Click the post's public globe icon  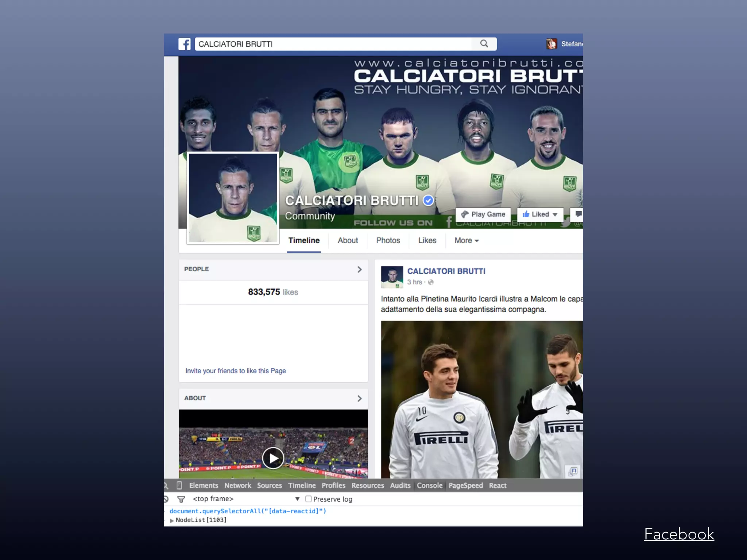pyautogui.click(x=431, y=282)
